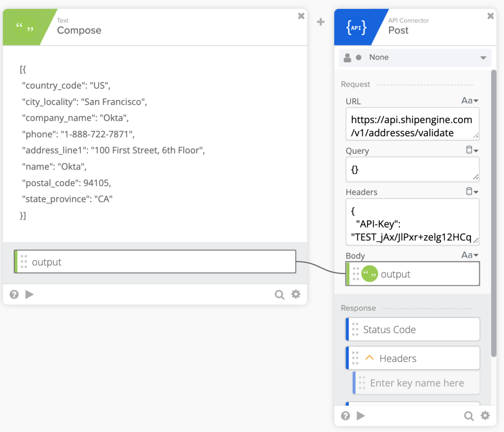Run the Post card with the play icon

pos(361,416)
